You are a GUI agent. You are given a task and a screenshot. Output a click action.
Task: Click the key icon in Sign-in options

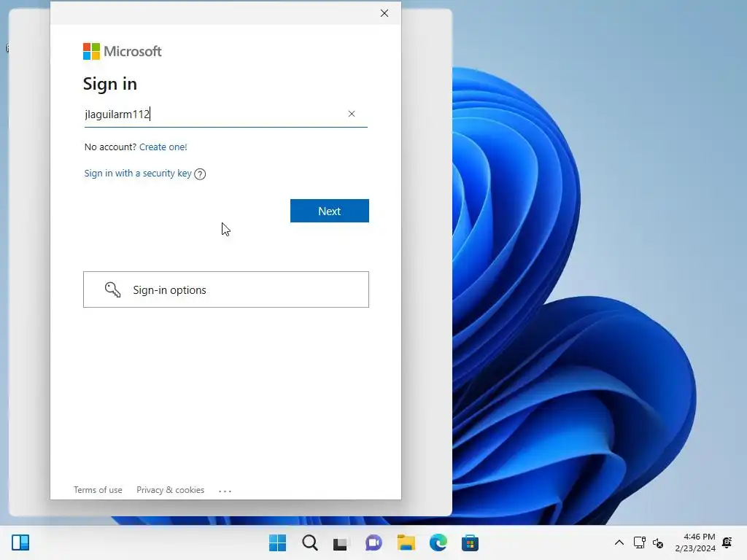[113, 289]
